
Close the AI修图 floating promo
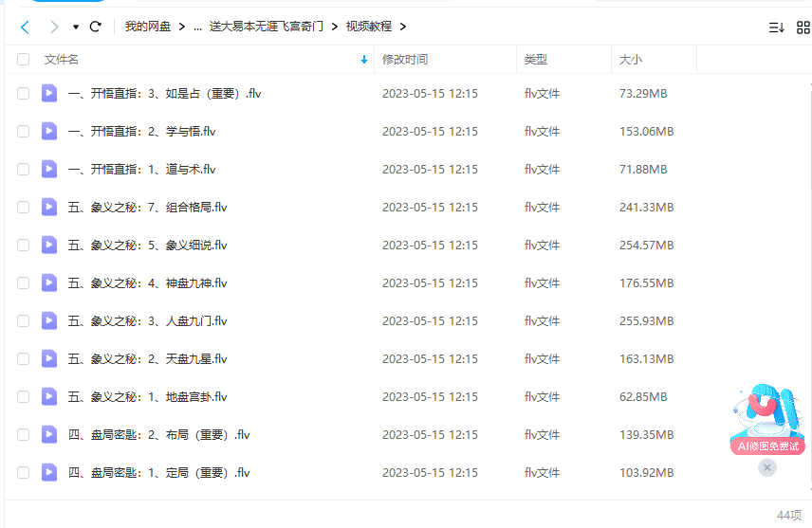pos(767,467)
